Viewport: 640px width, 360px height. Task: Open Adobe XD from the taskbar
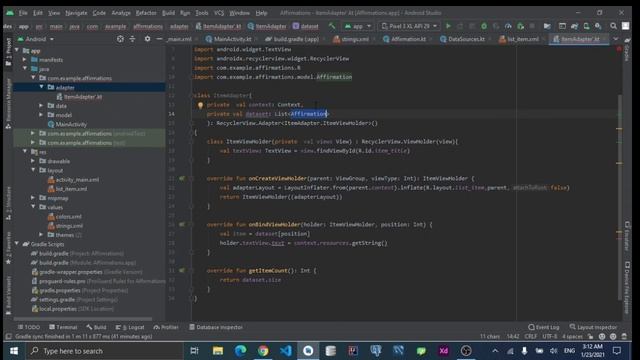(x=444, y=351)
